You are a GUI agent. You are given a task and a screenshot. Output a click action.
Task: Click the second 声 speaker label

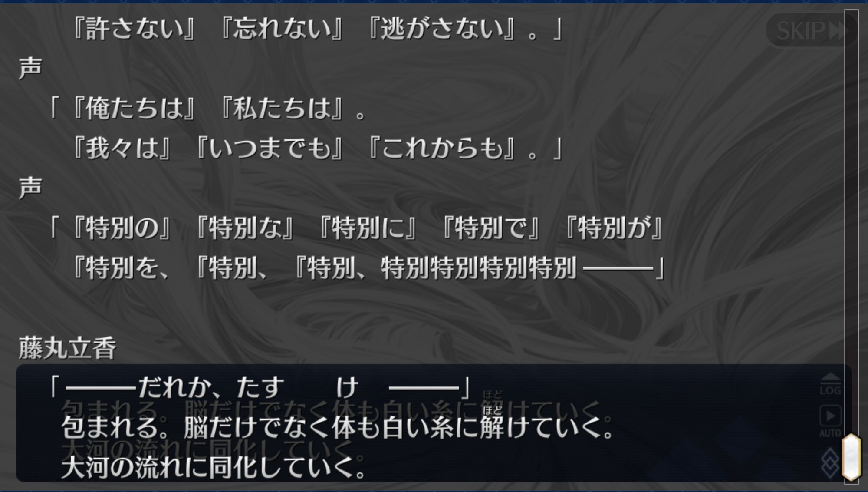(x=30, y=188)
